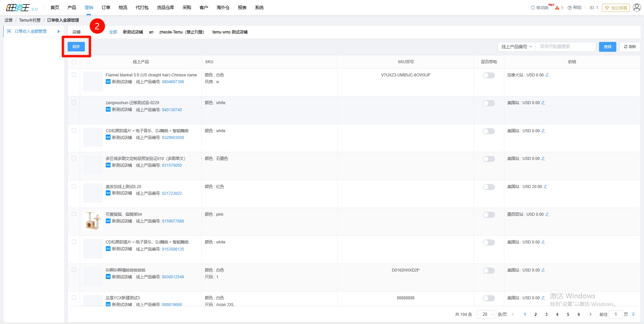
Task: Open the 帮助 help icon
Action: (x=570, y=8)
